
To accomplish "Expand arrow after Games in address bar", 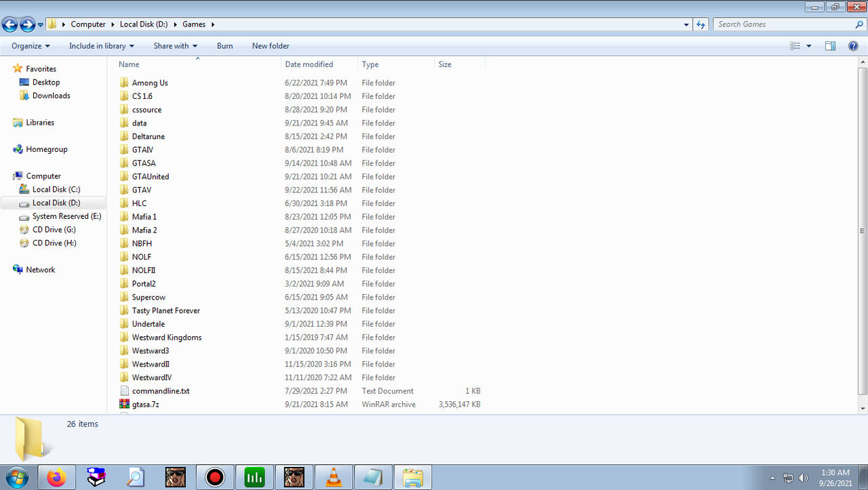I will pos(213,24).
